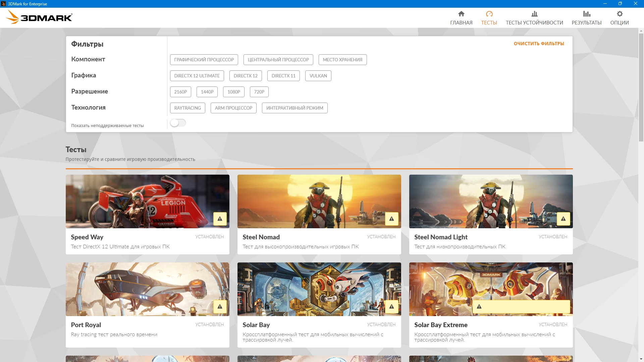Click the vertical scrollbar thumb
The width and height of the screenshot is (644, 362).
(x=641, y=87)
